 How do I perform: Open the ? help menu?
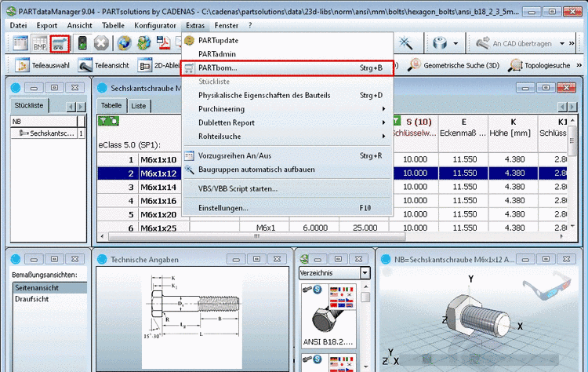point(250,26)
